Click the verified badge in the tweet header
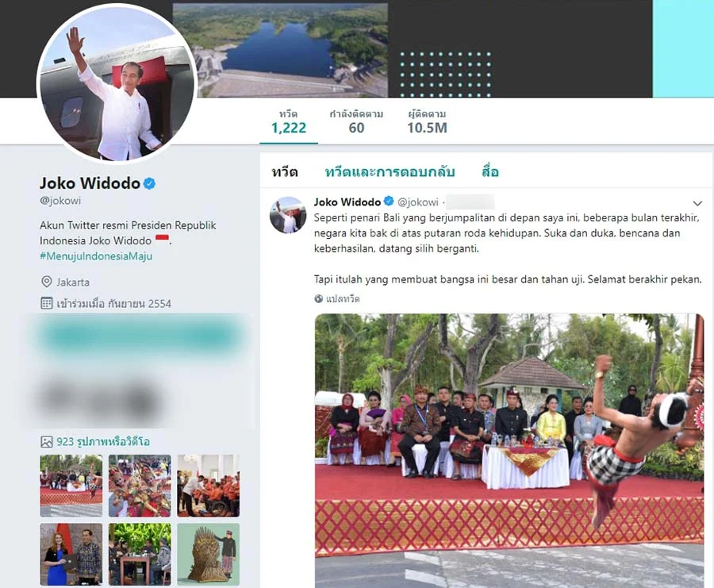The image size is (714, 588). click(389, 201)
